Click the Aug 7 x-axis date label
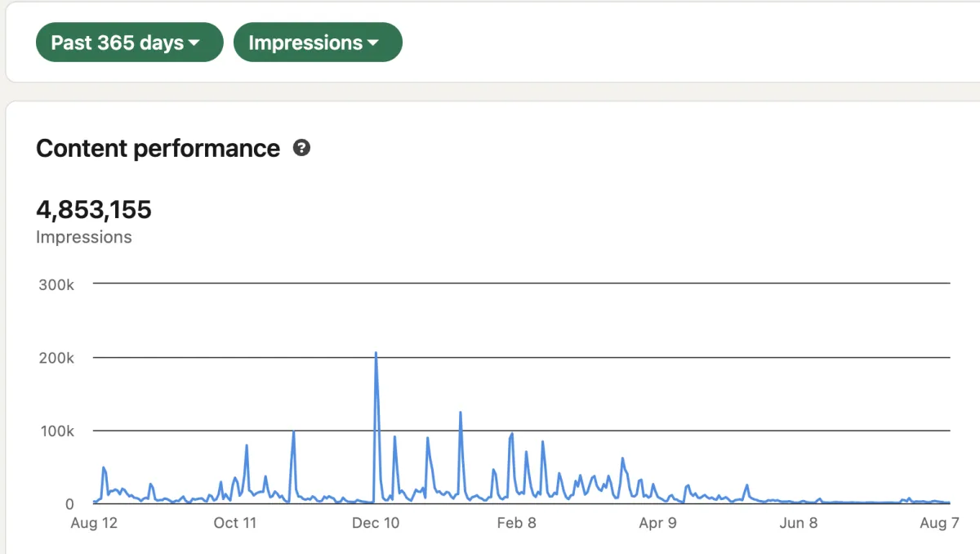980x554 pixels. point(939,523)
